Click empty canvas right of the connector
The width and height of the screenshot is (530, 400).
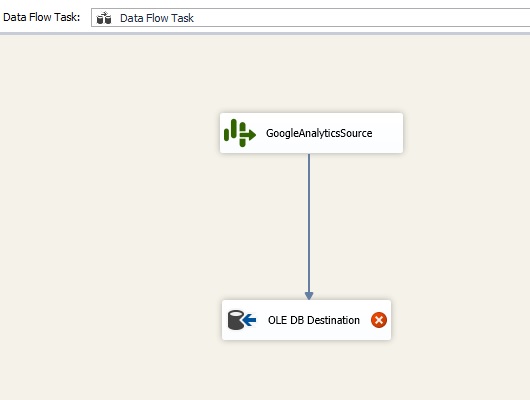tap(423, 223)
